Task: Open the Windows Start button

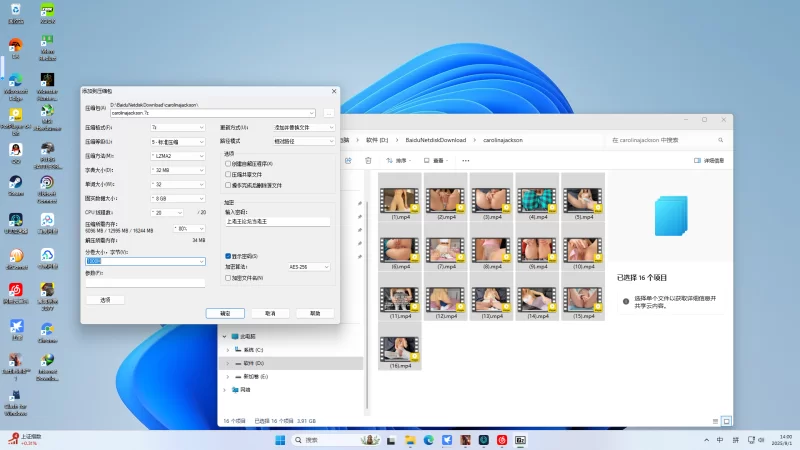Action: point(280,440)
